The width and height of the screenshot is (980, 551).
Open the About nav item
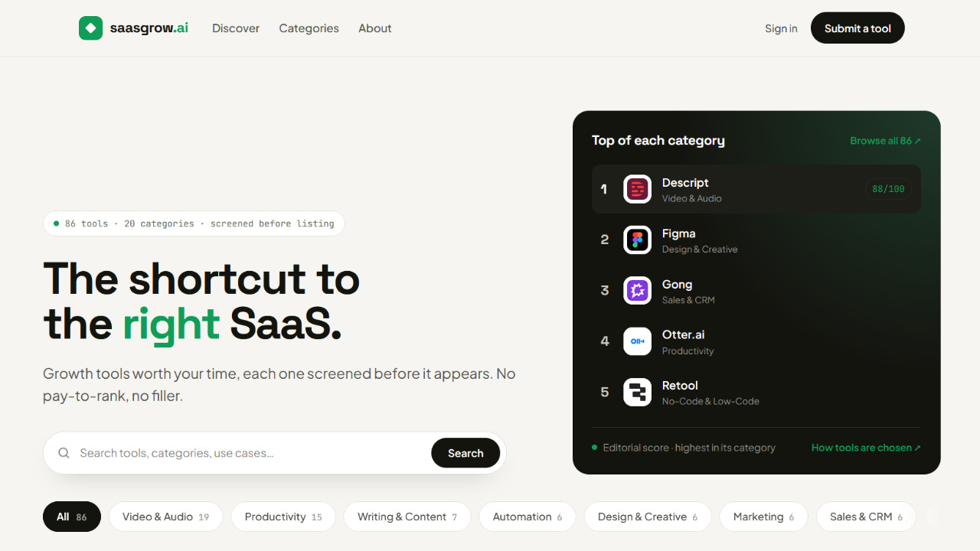pos(375,28)
